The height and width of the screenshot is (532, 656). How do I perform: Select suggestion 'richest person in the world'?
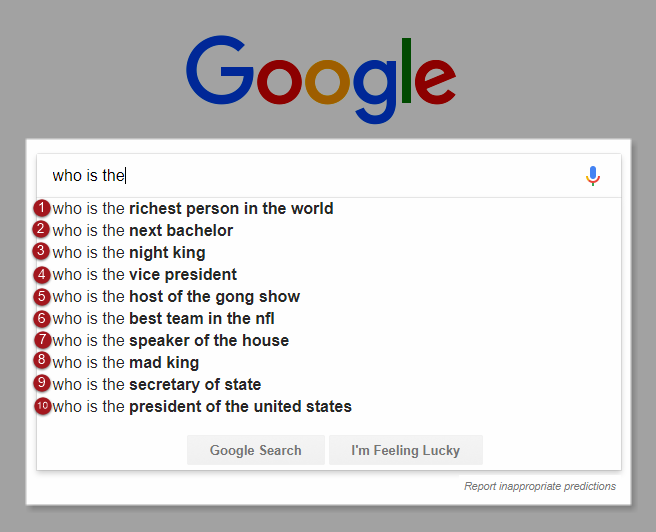193,209
